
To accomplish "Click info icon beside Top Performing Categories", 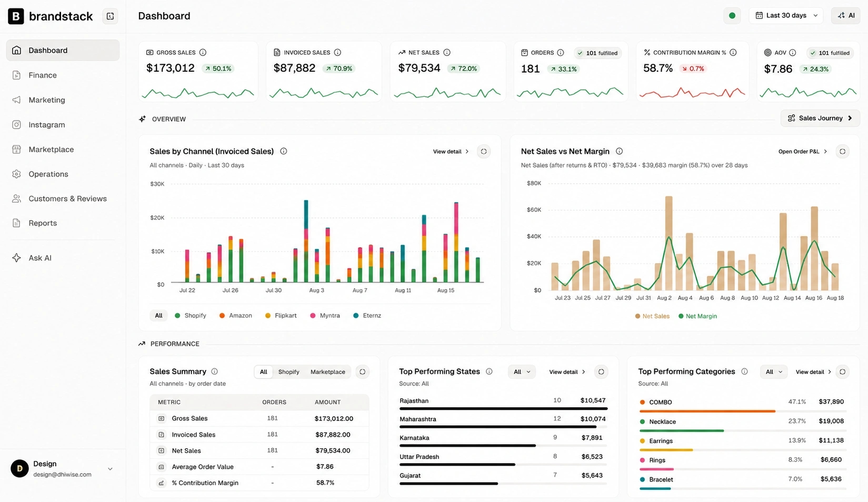I will pos(744,372).
